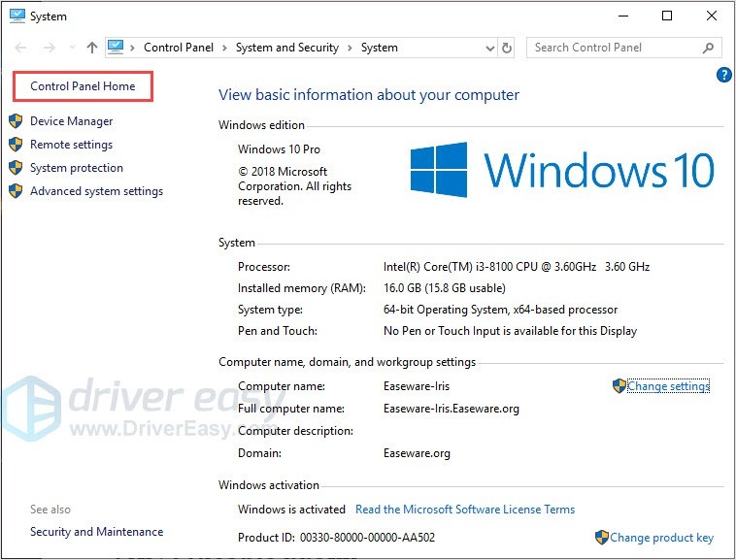Open Control Panel Home
This screenshot has width=736, height=560.
click(x=83, y=86)
